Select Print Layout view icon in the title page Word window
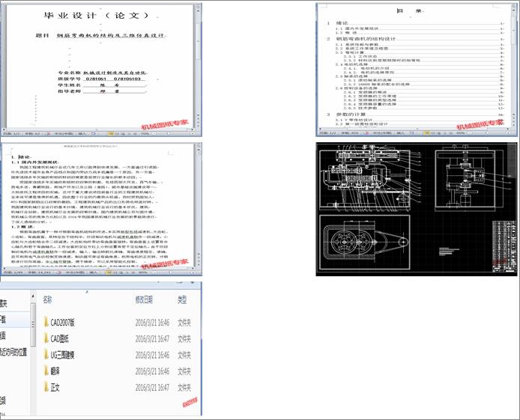The height and width of the screenshot is (420, 520). point(111,133)
